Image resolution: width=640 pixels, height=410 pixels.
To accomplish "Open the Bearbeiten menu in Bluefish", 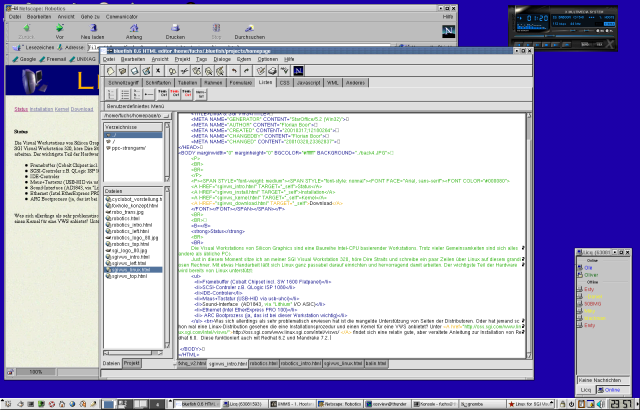I will (x=133, y=60).
